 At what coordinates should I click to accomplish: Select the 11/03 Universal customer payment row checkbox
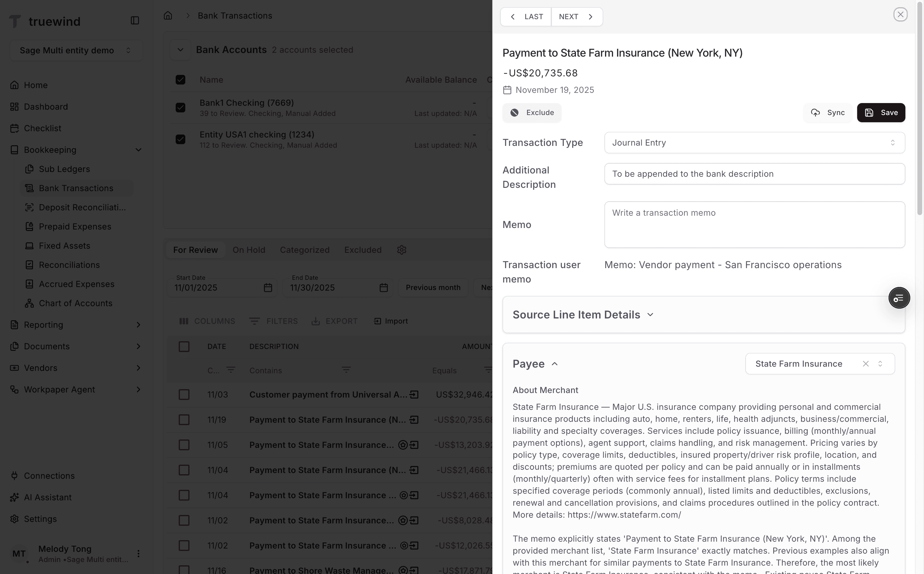point(184,395)
